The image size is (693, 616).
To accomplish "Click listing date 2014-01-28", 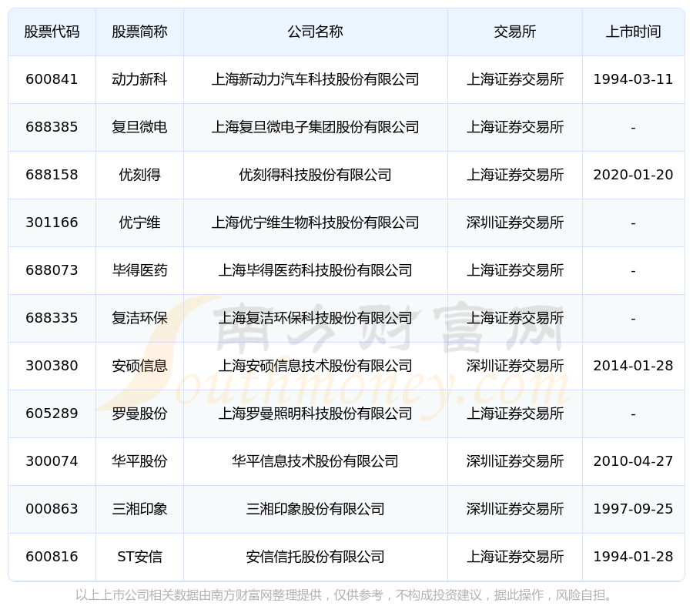I will 634,366.
